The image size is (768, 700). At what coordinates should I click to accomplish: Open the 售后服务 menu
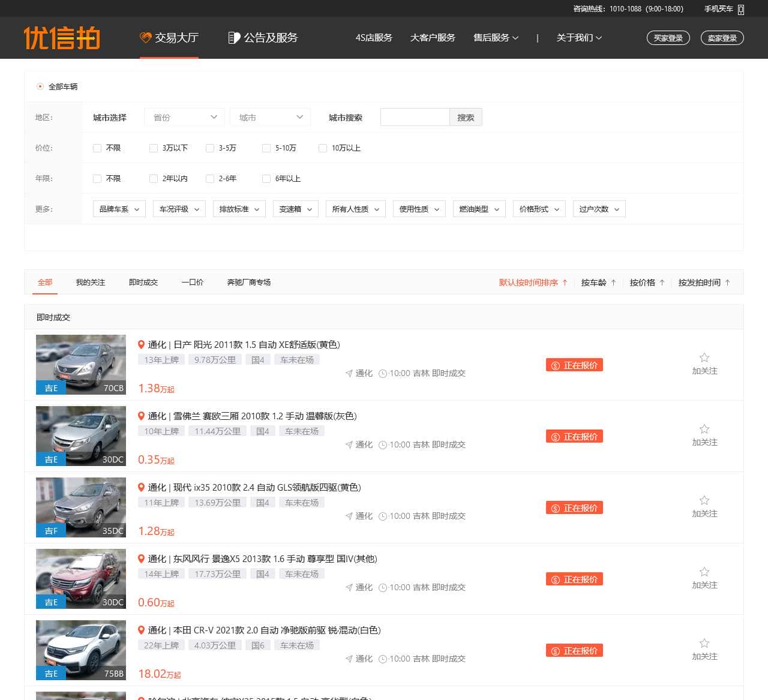(496, 38)
